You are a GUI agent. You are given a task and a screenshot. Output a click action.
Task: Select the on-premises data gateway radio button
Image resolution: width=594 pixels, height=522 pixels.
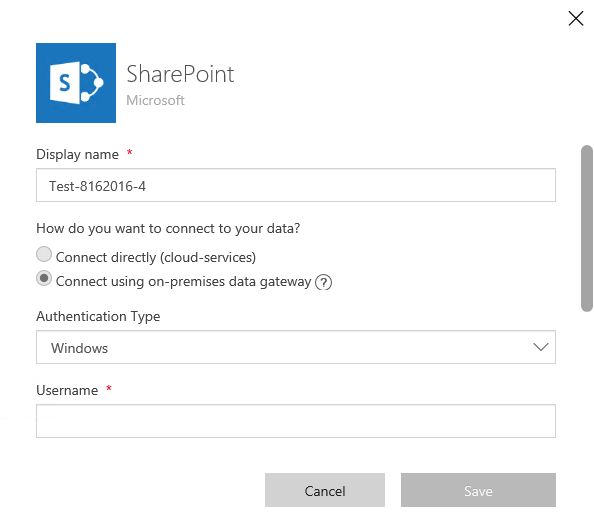click(x=44, y=278)
